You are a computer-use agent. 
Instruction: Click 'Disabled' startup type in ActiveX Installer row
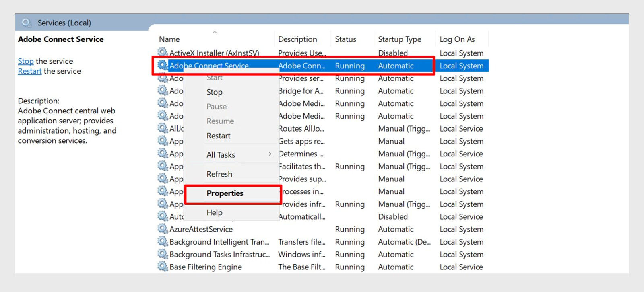[x=393, y=53]
